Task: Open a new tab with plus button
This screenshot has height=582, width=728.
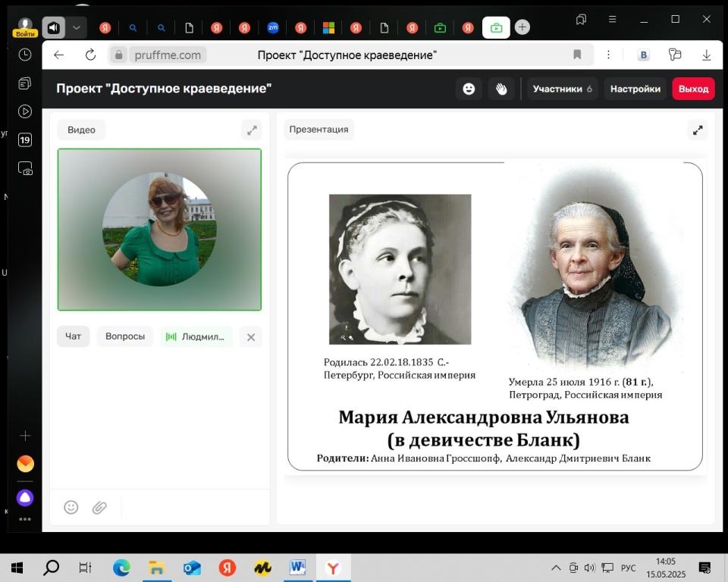Action: (x=522, y=27)
